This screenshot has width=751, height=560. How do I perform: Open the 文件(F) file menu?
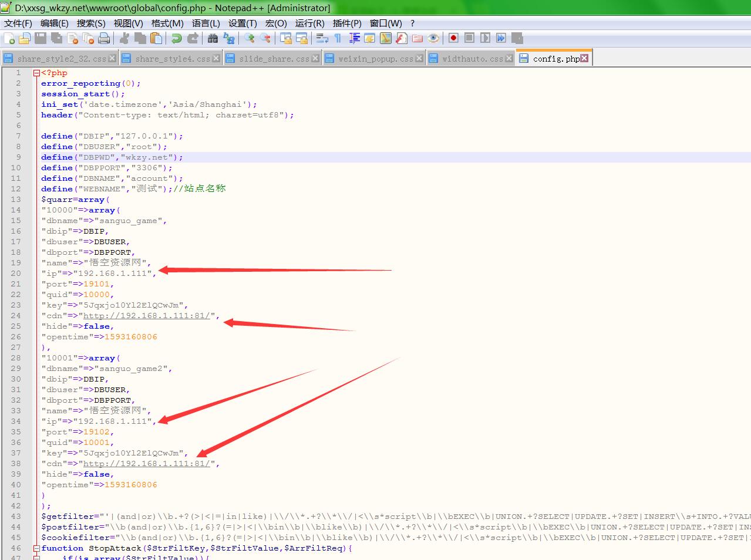point(18,23)
